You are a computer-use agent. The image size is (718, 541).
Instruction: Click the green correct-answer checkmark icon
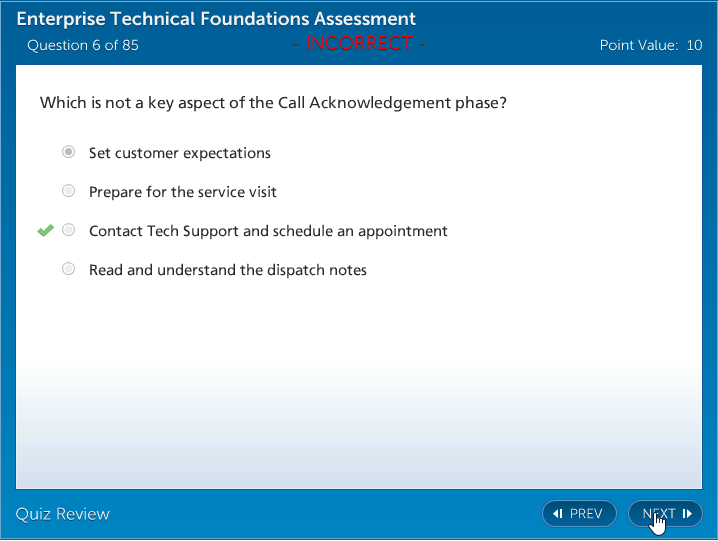click(45, 231)
